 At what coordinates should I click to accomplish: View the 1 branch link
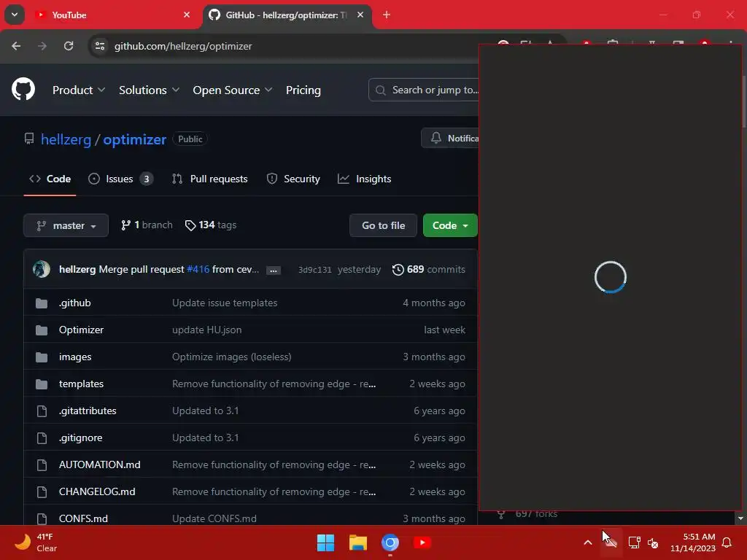pyautogui.click(x=147, y=225)
